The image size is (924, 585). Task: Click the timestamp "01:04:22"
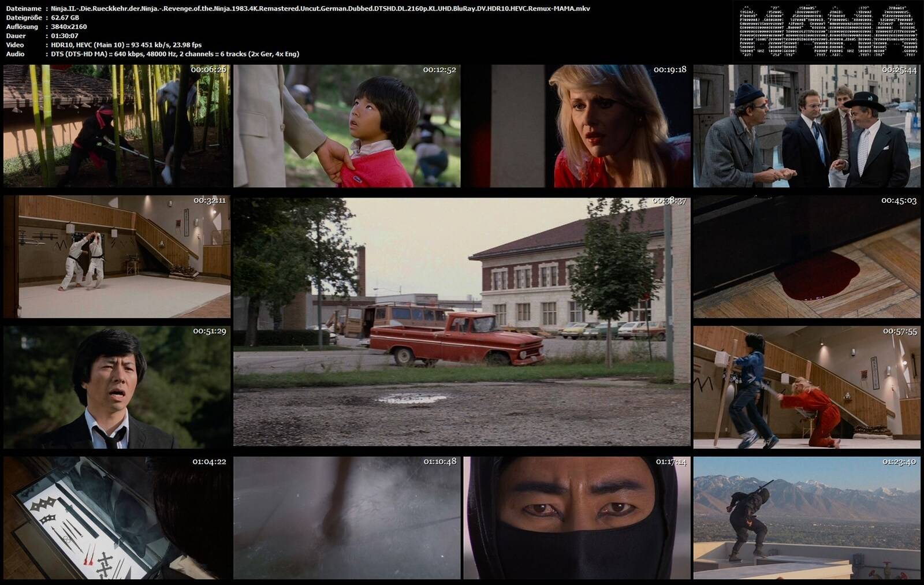click(x=209, y=462)
